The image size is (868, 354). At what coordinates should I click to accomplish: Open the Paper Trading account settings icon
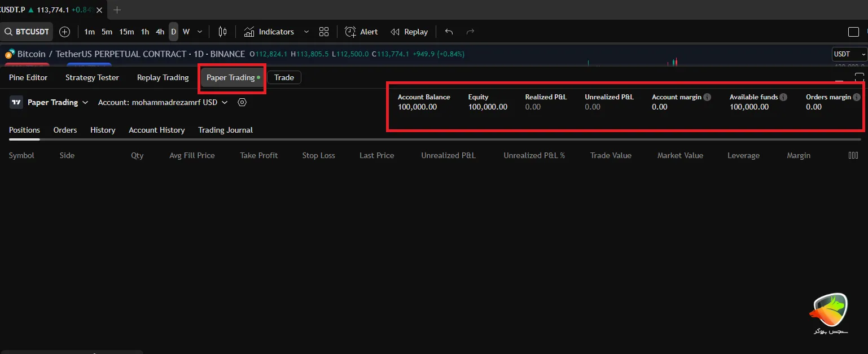242,102
